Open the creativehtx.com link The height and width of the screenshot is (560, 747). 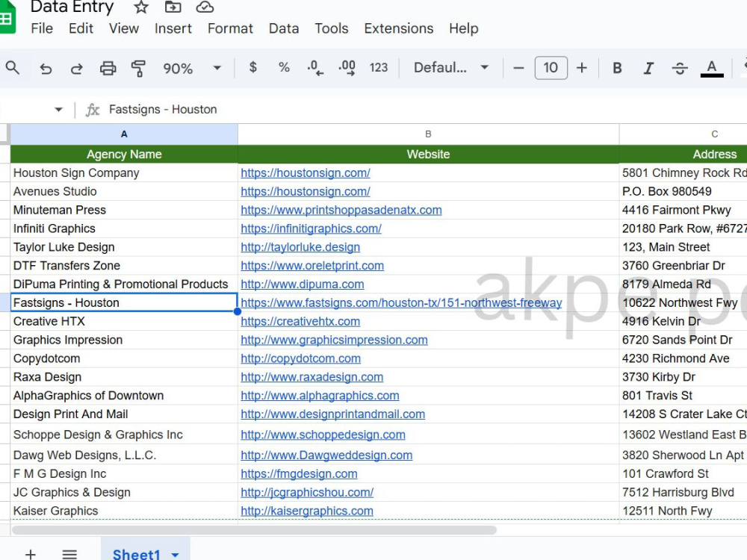coord(300,321)
